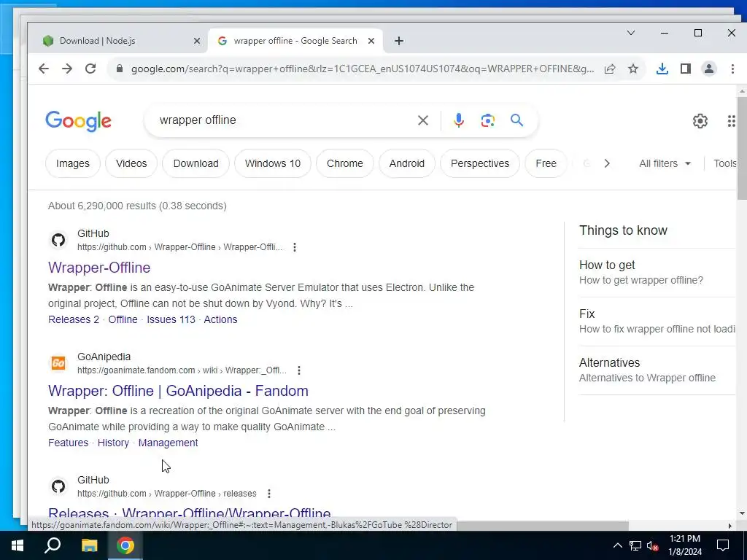
Task: Open the Management sitelink
Action: 169,443
